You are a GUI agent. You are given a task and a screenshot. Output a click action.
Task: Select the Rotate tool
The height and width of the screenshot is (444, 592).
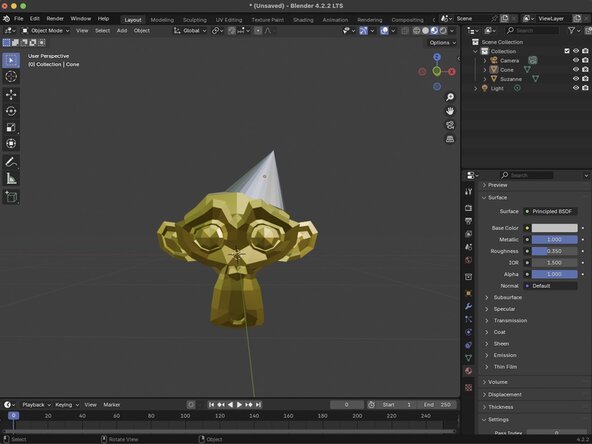point(11,111)
